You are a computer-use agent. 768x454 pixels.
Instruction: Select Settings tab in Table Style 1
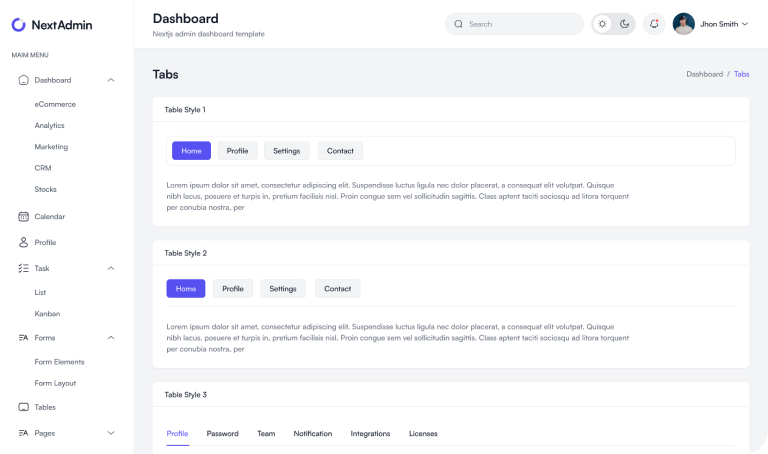pyautogui.click(x=287, y=151)
